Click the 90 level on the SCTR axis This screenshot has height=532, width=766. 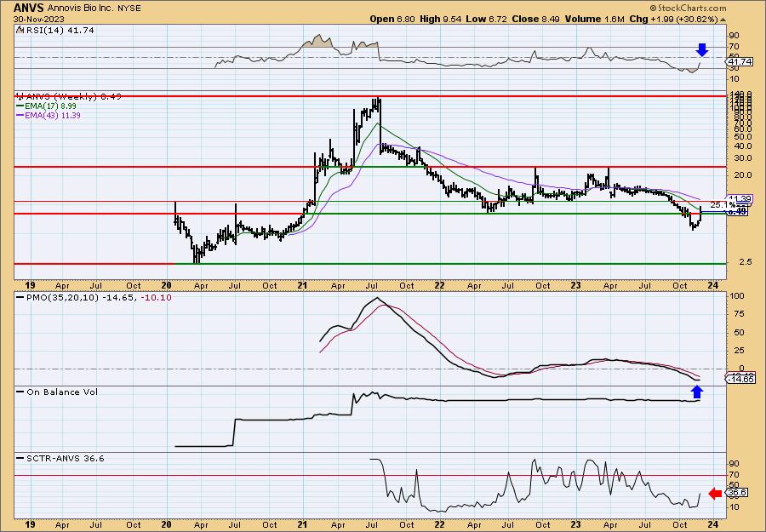coord(734,463)
